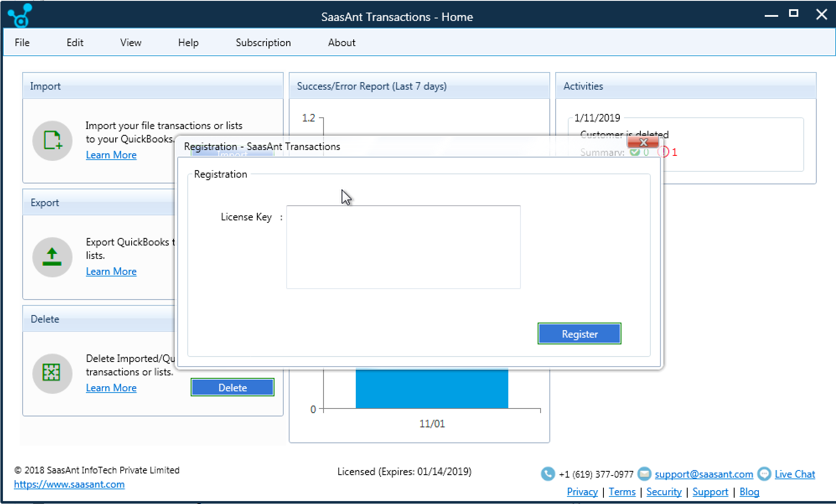Click the Register button
The image size is (836, 504).
580,333
